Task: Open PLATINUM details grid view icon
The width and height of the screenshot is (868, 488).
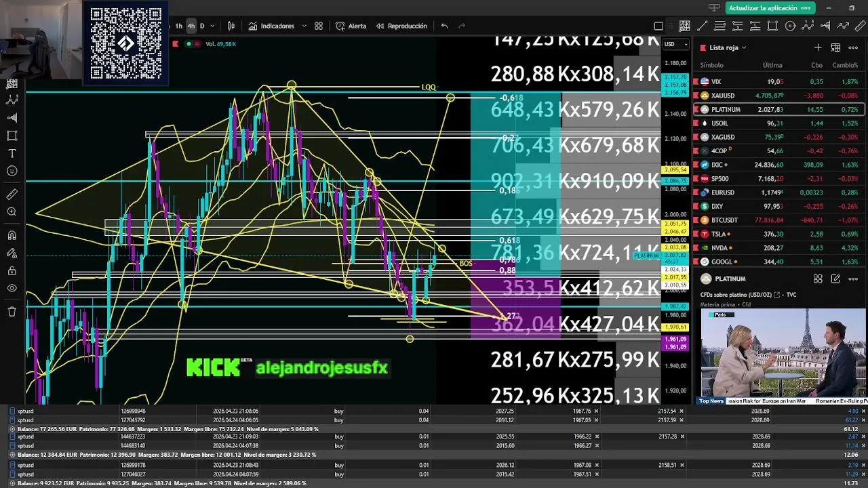Action: (x=818, y=279)
